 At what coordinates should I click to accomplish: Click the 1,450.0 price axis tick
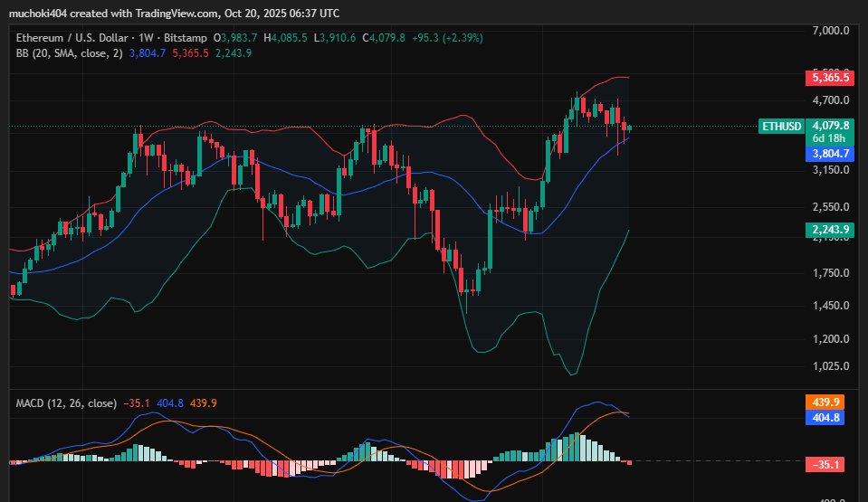click(x=830, y=306)
